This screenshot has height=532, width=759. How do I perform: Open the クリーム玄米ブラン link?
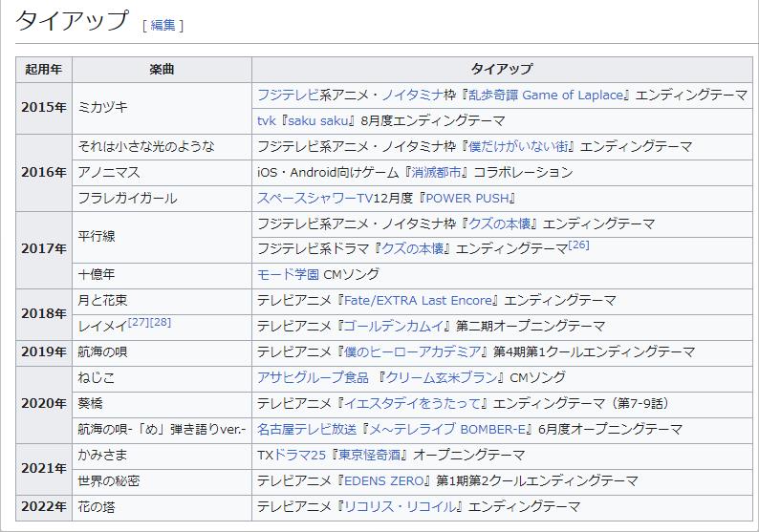[442, 377]
